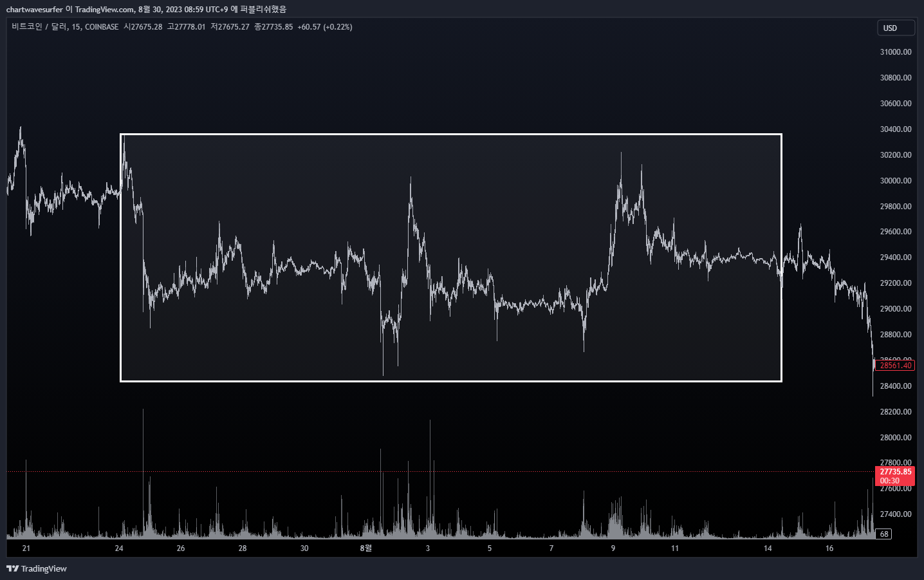Click the volume value label 68
This screenshot has width=924, height=580.
click(x=884, y=534)
